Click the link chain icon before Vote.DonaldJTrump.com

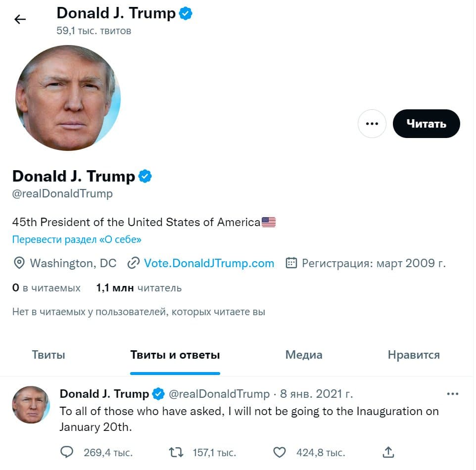click(133, 263)
